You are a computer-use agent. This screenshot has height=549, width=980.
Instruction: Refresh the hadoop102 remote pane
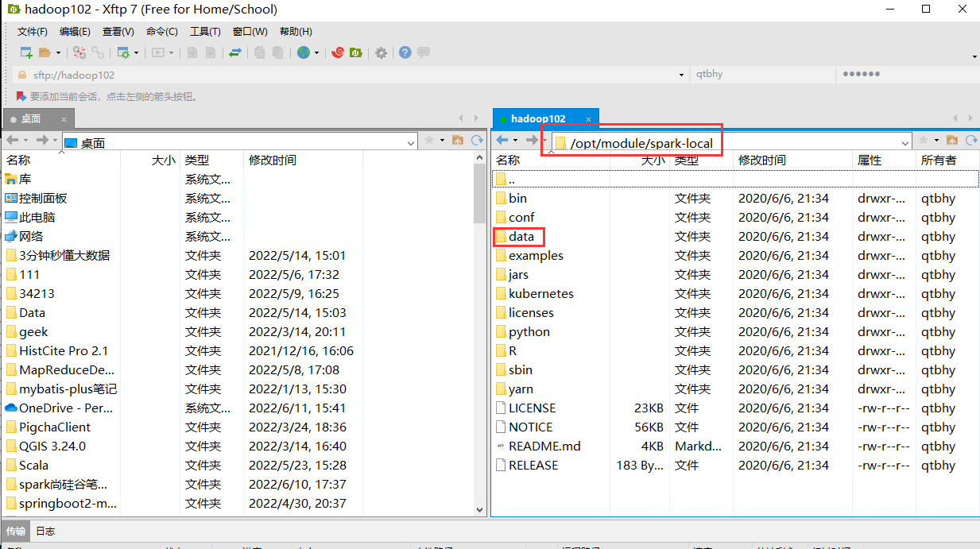[970, 140]
